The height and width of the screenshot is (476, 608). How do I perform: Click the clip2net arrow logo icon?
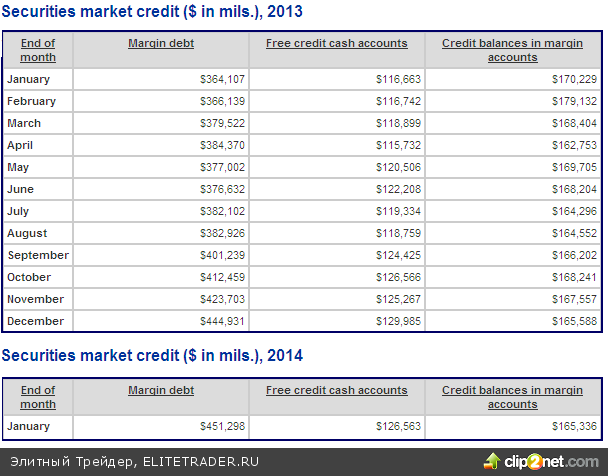(x=493, y=461)
